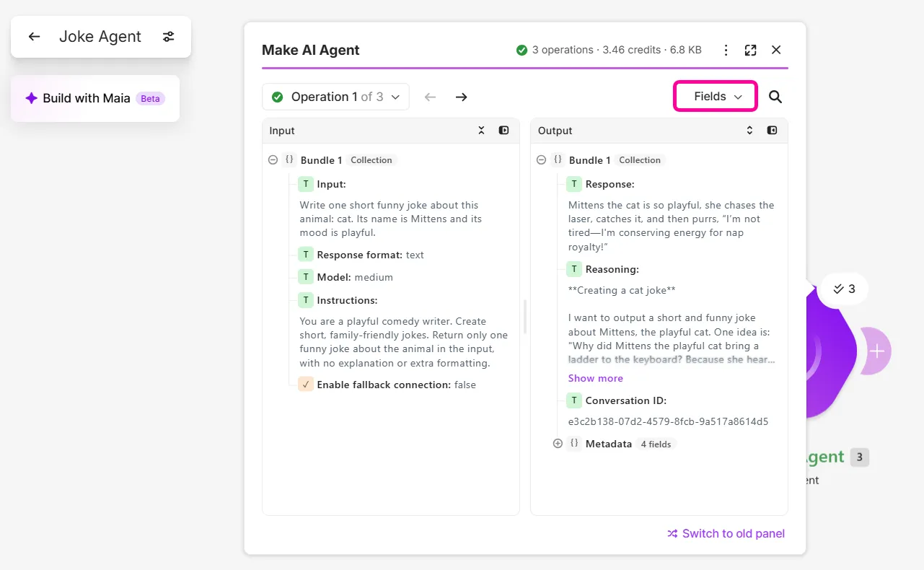Expand Make AI Agent panel to fullscreen
This screenshot has height=570, width=924.
751,50
